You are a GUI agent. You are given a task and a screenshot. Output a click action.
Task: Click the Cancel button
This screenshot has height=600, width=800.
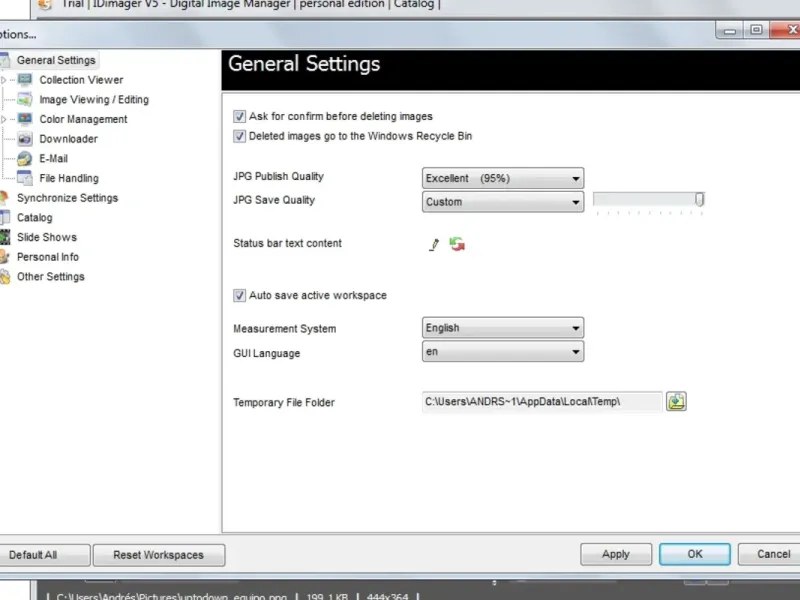click(770, 554)
